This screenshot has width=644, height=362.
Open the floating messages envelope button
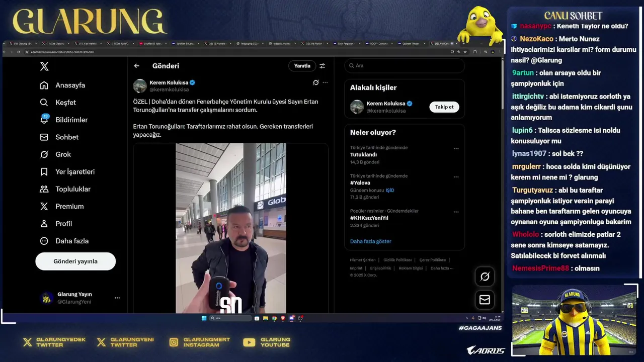[x=485, y=300]
